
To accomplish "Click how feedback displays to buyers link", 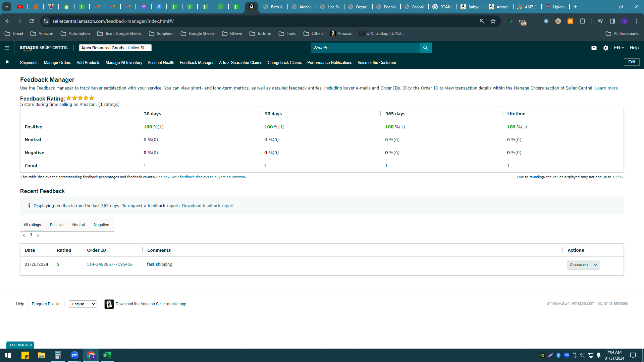I will coord(201,177).
